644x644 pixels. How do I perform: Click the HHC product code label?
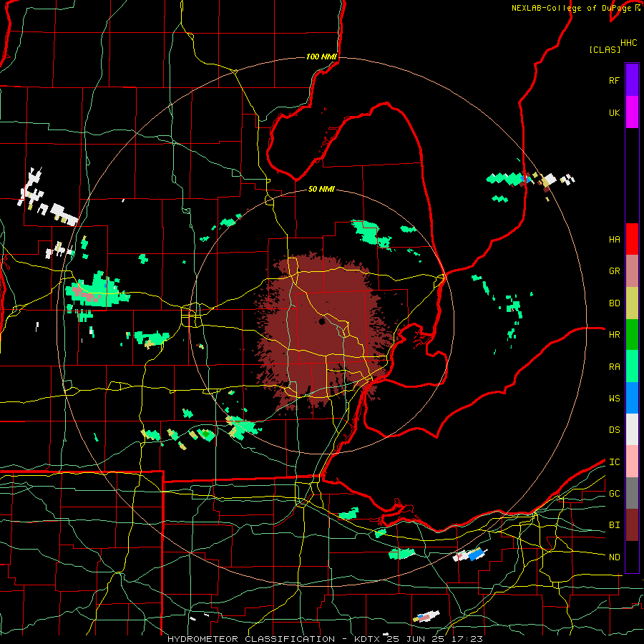[628, 43]
